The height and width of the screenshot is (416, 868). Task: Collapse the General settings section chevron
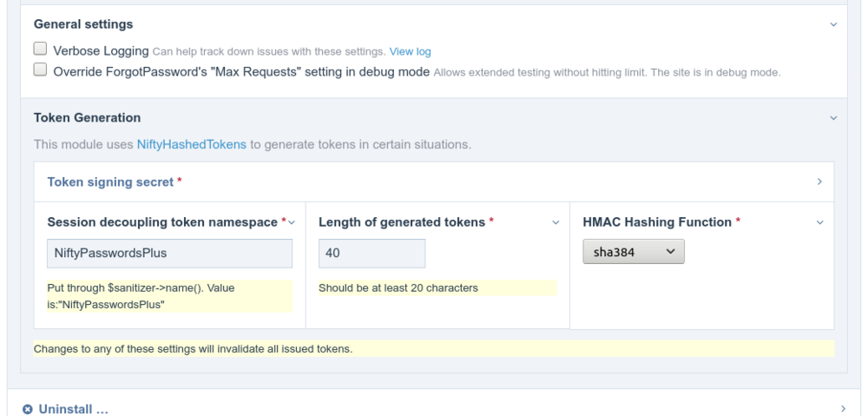point(833,25)
